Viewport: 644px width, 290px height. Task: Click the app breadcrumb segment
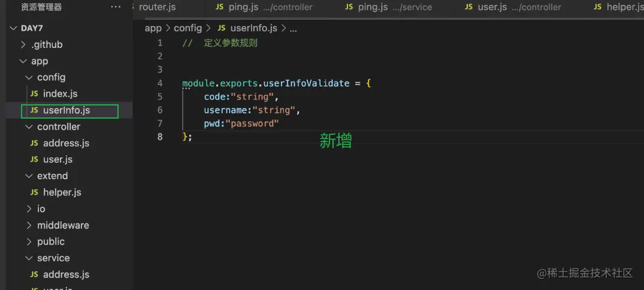tap(153, 28)
